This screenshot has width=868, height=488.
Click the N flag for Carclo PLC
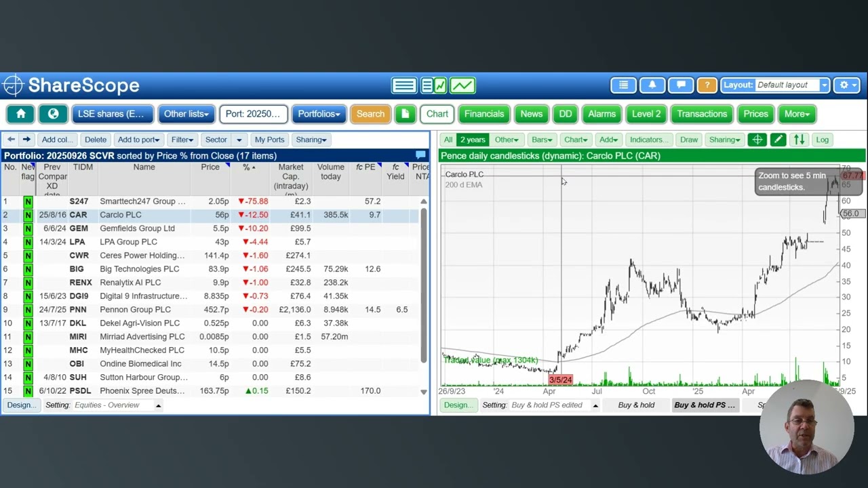pos(28,215)
